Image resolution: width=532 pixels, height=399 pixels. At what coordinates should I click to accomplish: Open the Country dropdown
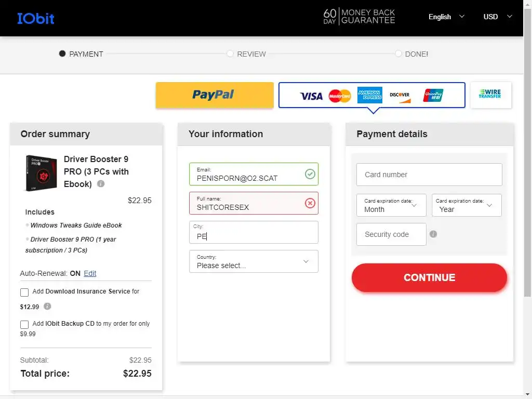(x=254, y=261)
